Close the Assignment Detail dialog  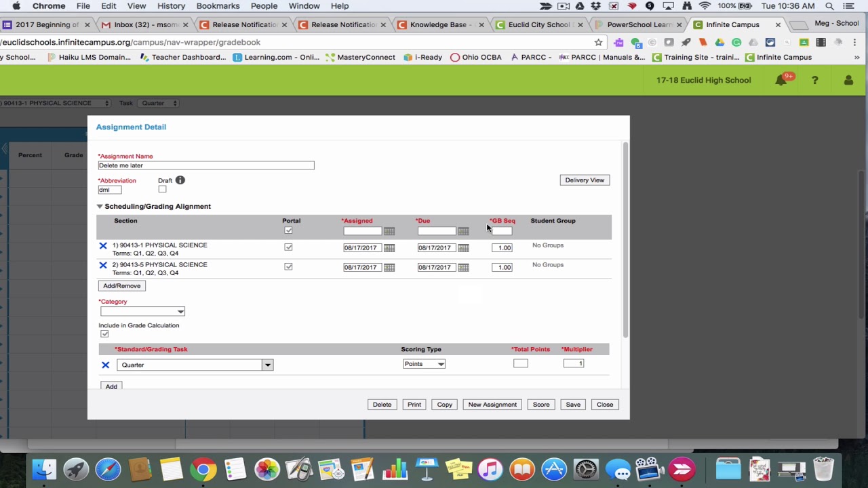(x=605, y=405)
